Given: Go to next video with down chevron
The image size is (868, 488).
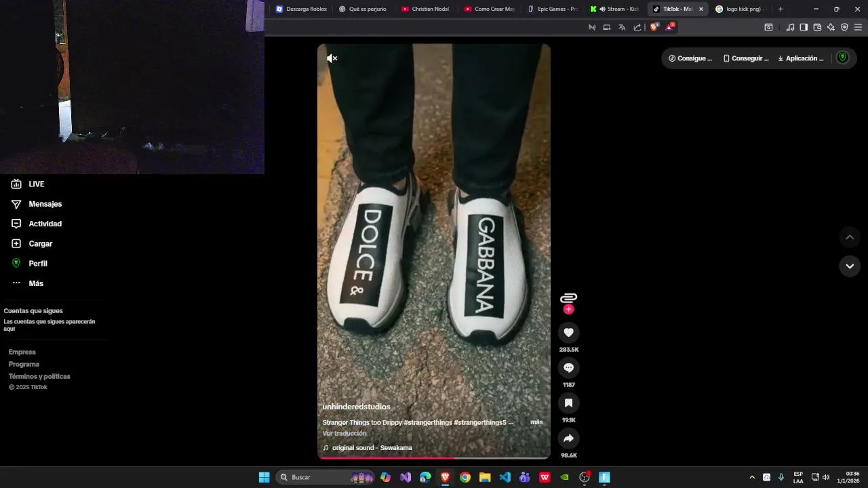Looking at the screenshot, I should 850,266.
